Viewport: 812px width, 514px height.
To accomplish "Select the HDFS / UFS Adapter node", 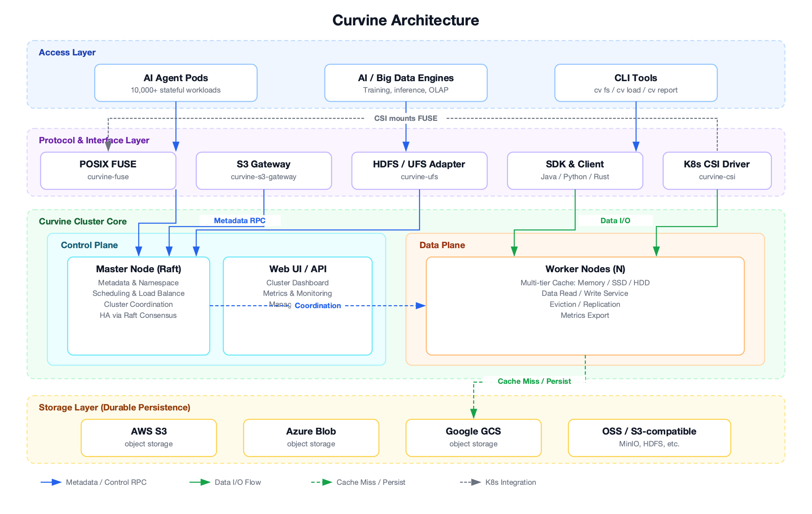I will [x=420, y=171].
